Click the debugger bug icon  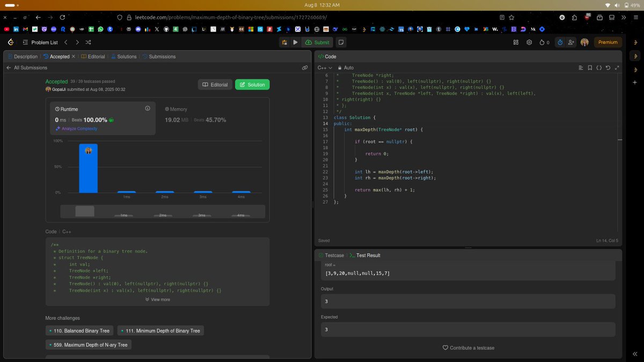(284, 42)
